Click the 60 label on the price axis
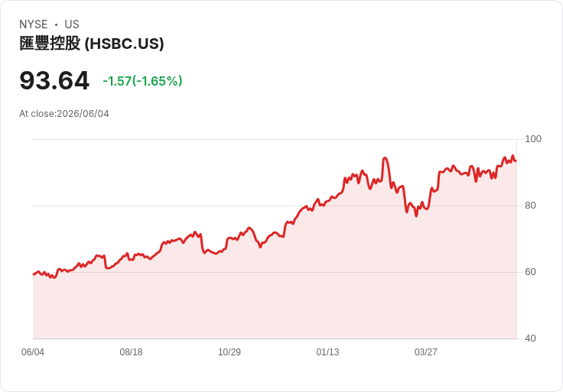563x392 pixels. [x=530, y=272]
